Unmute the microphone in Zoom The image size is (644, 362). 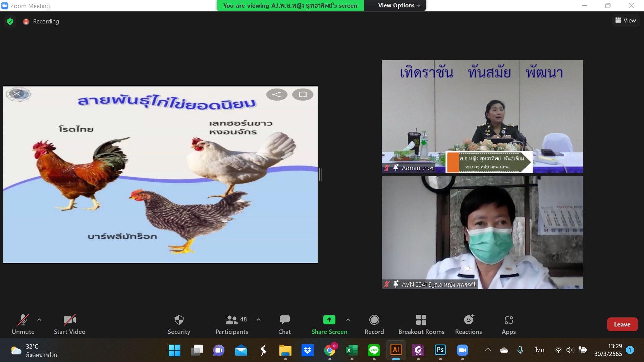point(23,324)
